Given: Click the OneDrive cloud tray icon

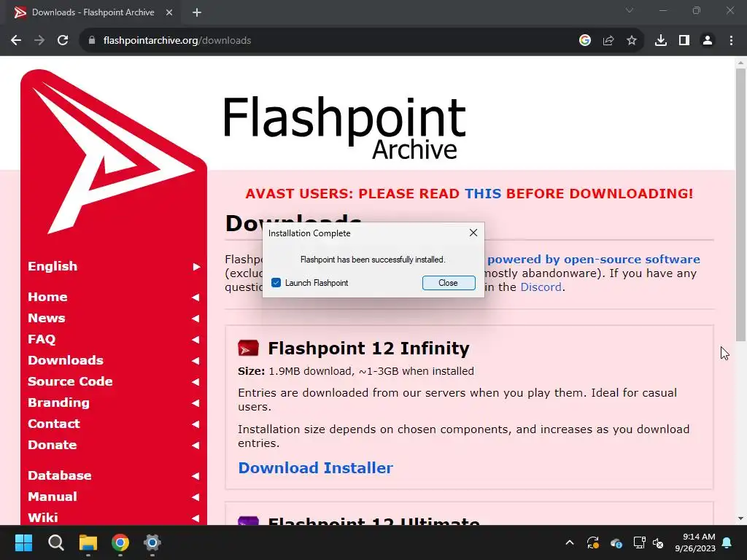Looking at the screenshot, I should pyautogui.click(x=616, y=542).
